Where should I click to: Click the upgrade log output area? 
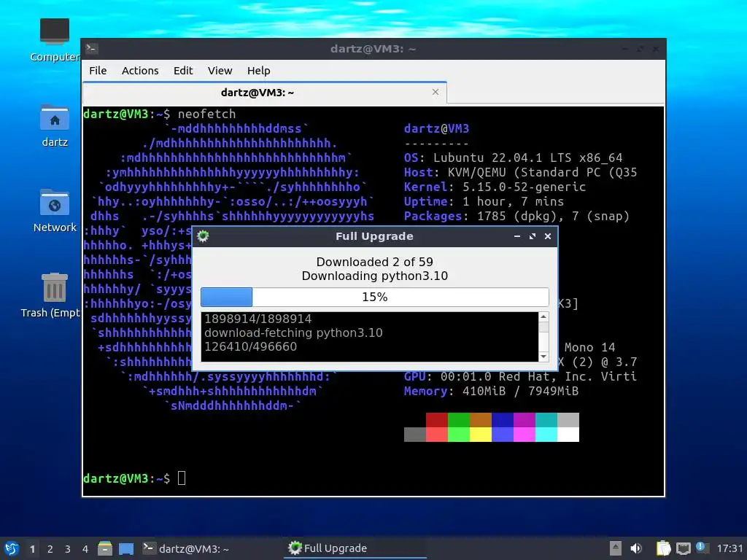pos(369,337)
